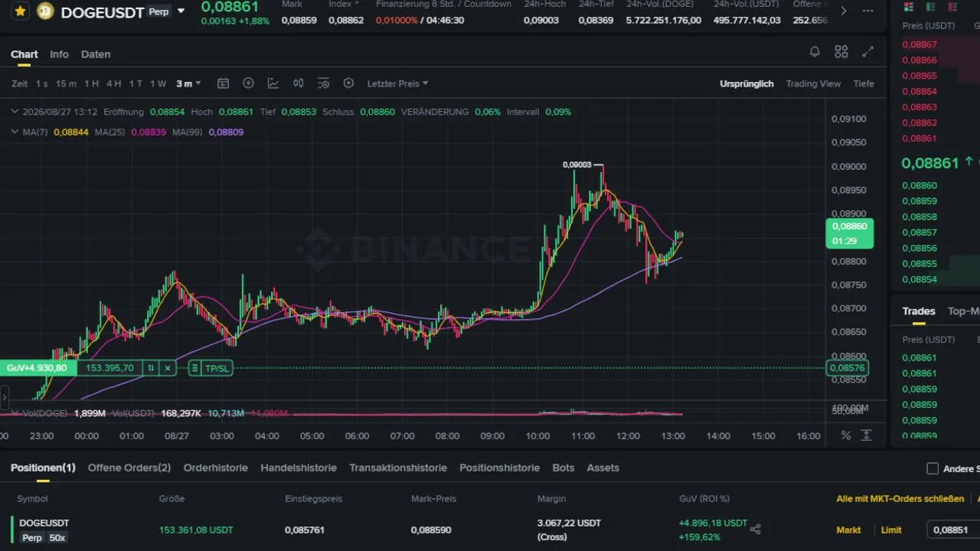
Task: Show both bids and asks order book view
Action: point(909,7)
